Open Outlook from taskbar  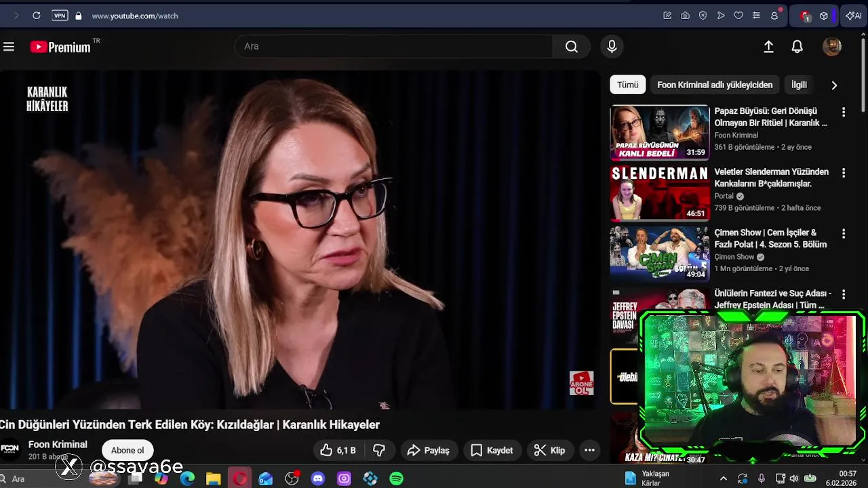tap(266, 479)
